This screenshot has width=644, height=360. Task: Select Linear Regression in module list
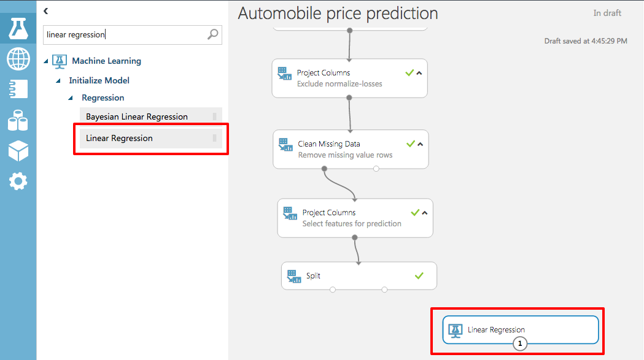point(120,138)
